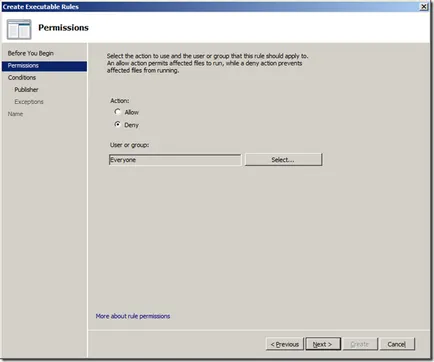Proceed with the Next button
434x362 pixels.
coord(323,344)
